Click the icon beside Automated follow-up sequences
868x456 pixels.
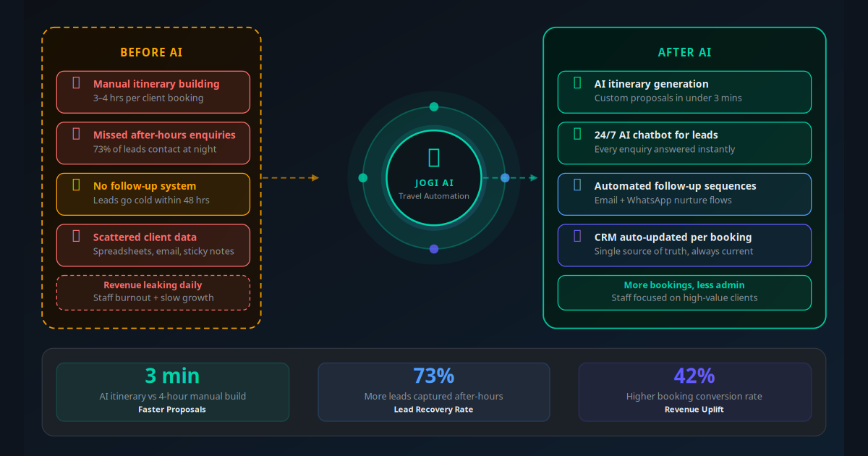577,185
